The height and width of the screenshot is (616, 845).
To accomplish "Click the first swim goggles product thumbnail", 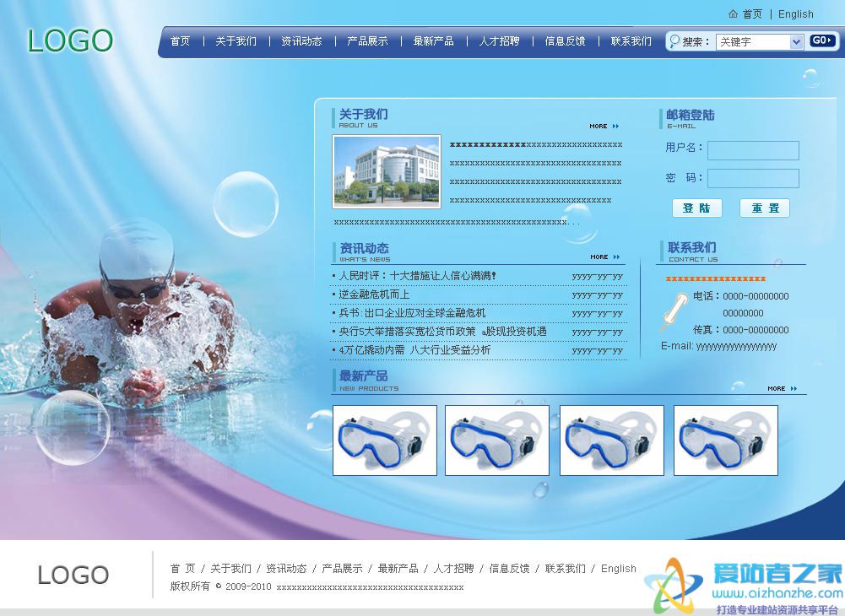I will [x=384, y=440].
